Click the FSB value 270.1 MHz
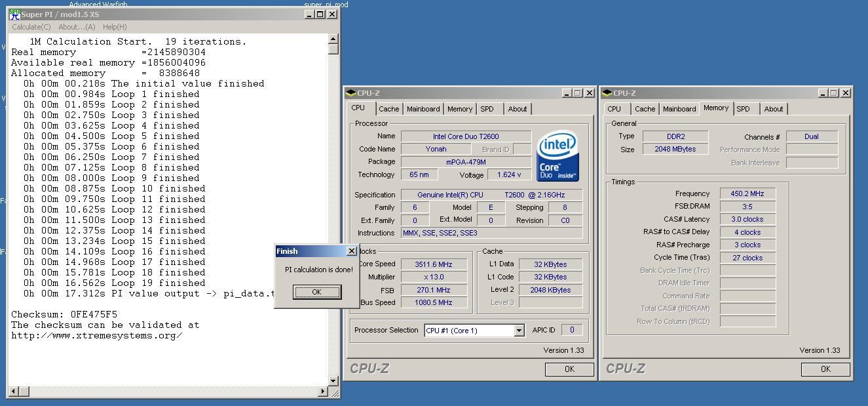This screenshot has height=406, width=868. click(x=434, y=290)
